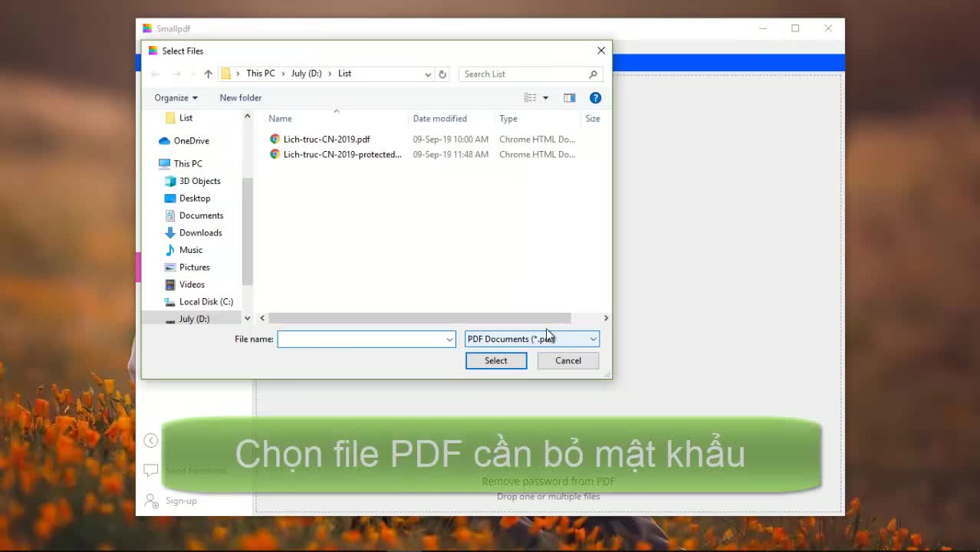The image size is (980, 552).
Task: Select OneDrive in navigation pane
Action: point(191,140)
